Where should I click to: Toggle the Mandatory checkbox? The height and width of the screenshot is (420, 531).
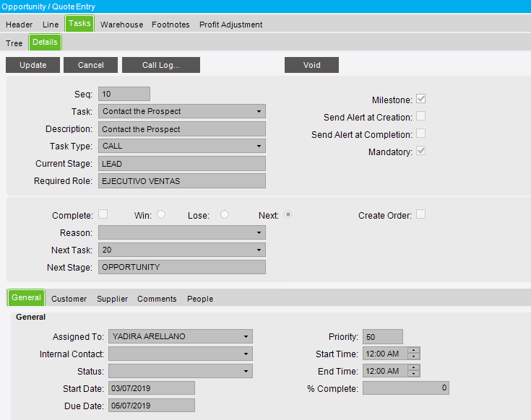pos(421,151)
